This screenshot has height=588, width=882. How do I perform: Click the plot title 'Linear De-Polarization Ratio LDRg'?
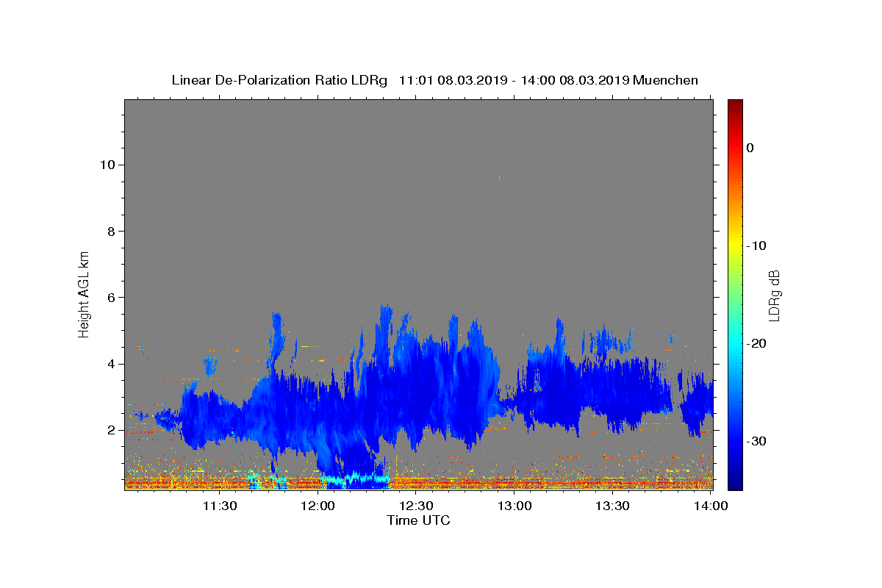click(279, 80)
